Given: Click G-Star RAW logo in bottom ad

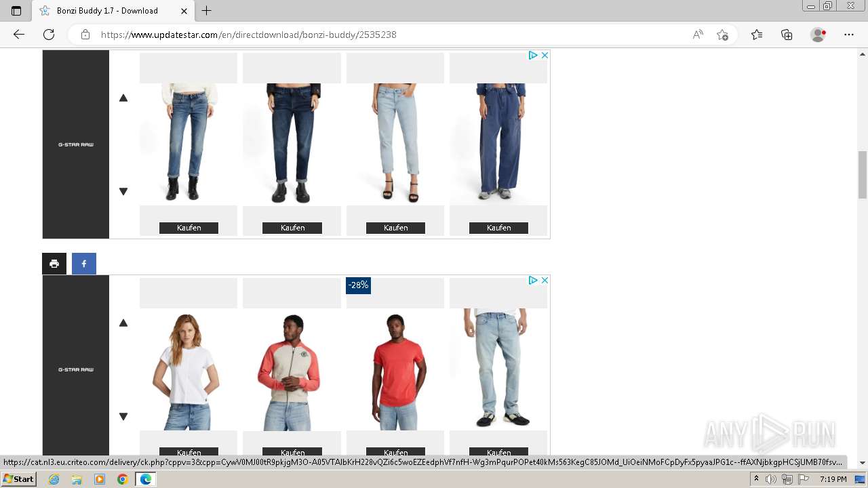Looking at the screenshot, I should click(76, 369).
